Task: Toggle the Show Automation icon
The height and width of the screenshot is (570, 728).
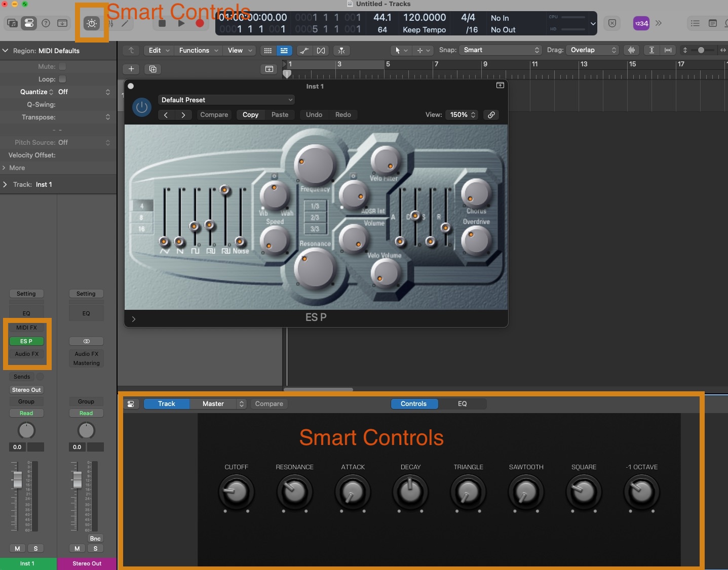Action: [304, 51]
